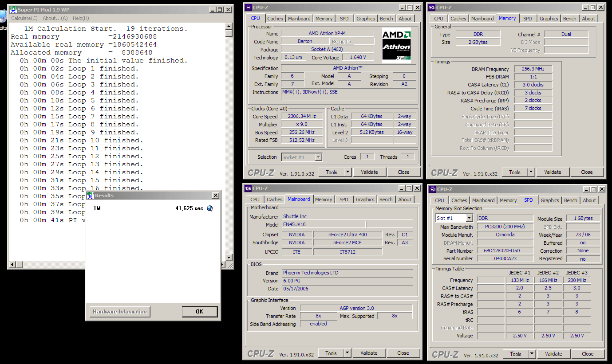The image size is (612, 364).
Task: Click title icon of CPU-Z window showing Processor info
Action: pos(248,7)
